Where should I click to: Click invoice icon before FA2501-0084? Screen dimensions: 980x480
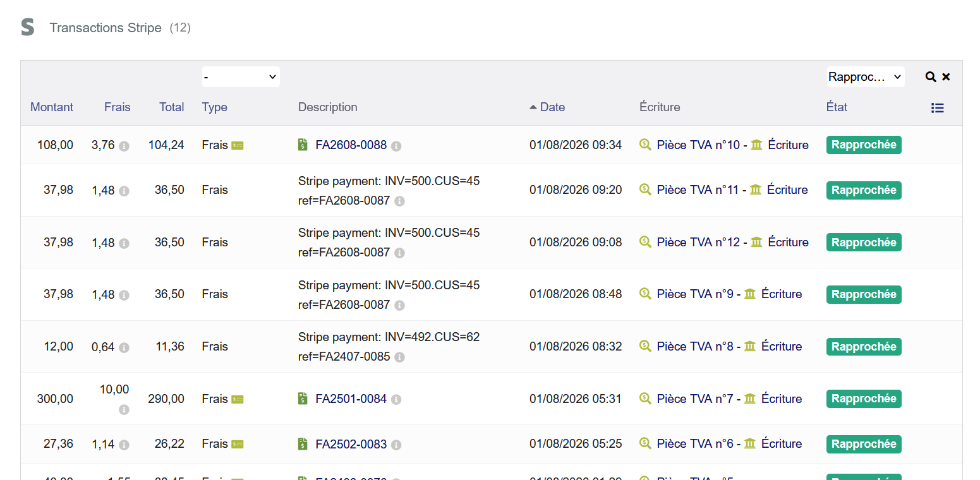tap(303, 399)
